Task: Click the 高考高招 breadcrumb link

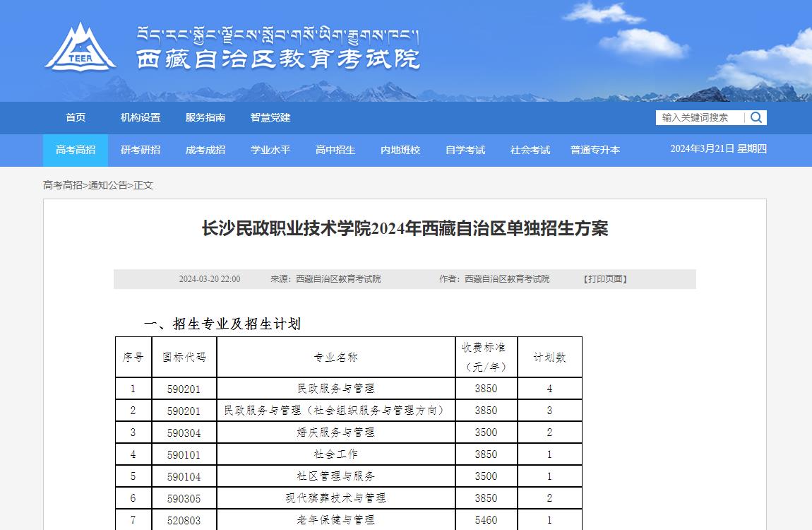Action: pyautogui.click(x=63, y=185)
